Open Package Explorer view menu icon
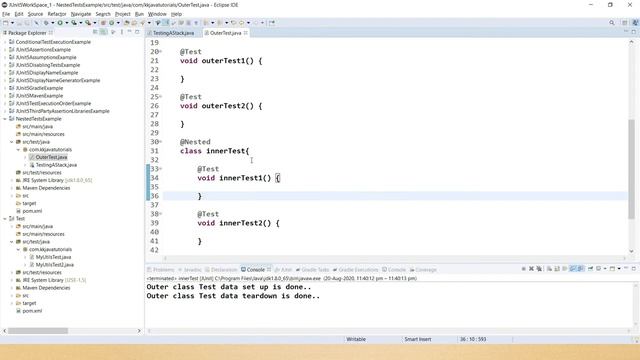The width and height of the screenshot is (640, 360). pos(122,32)
